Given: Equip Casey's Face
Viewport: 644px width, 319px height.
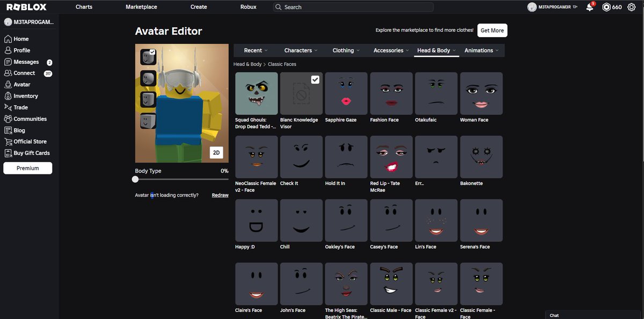Looking at the screenshot, I should coord(391,221).
